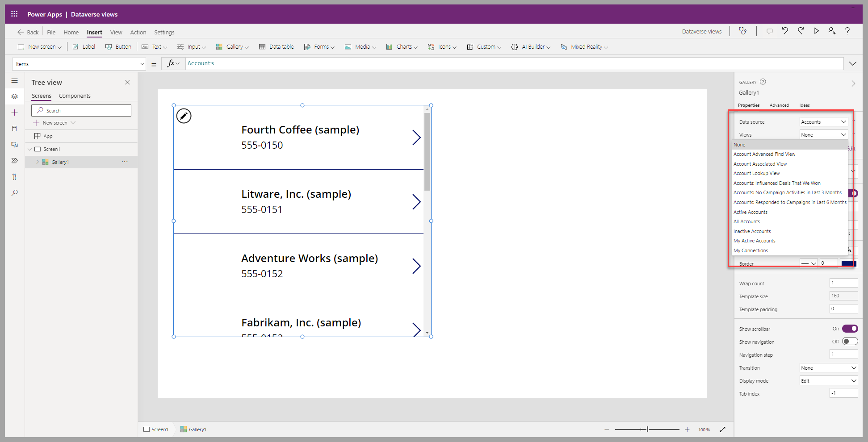Click the gallery vertical scrollbar
The height and width of the screenshot is (442, 868).
pos(428,152)
